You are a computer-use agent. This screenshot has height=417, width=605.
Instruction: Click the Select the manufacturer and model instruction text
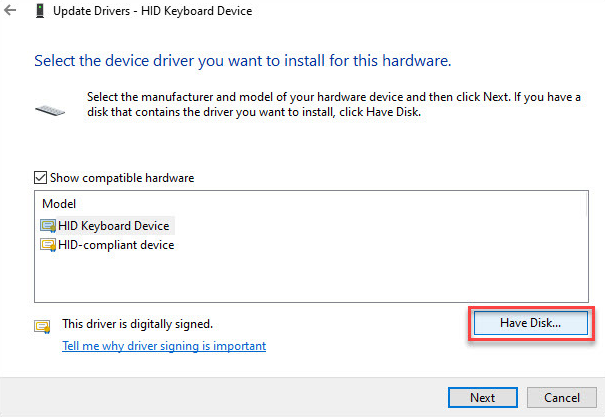pyautogui.click(x=334, y=104)
